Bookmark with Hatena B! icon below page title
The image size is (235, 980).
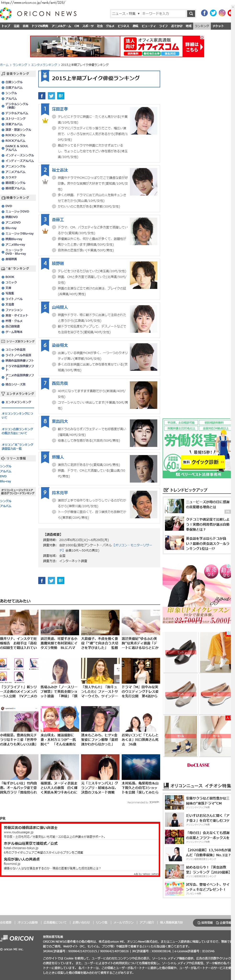(x=60, y=96)
